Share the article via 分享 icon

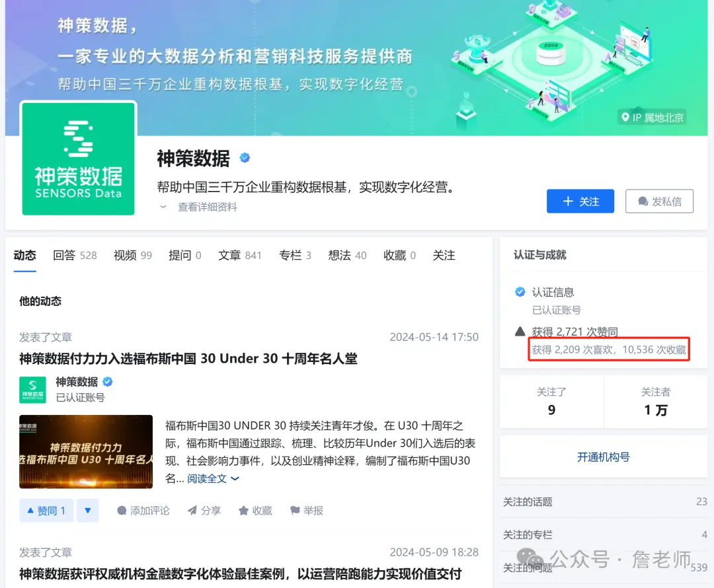pyautogui.click(x=192, y=511)
